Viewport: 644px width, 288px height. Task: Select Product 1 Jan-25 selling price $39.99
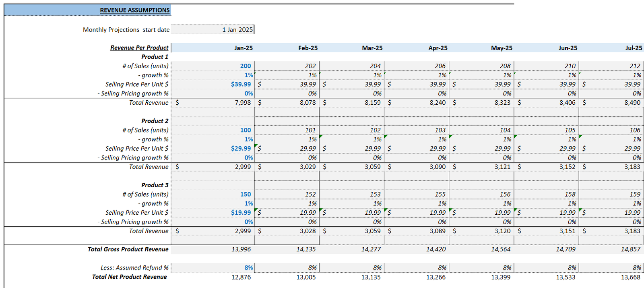[241, 84]
